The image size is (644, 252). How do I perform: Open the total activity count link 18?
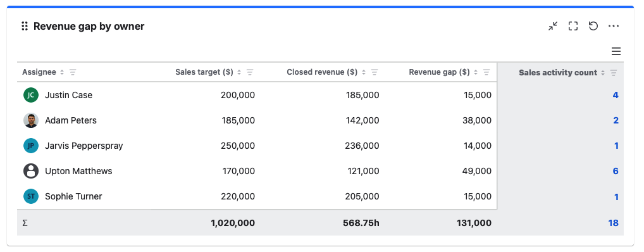(613, 223)
